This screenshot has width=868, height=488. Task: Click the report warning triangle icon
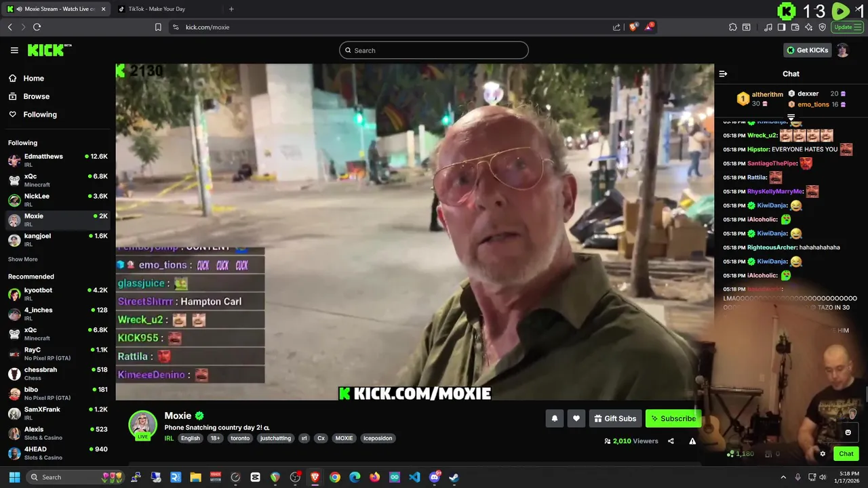692,441
